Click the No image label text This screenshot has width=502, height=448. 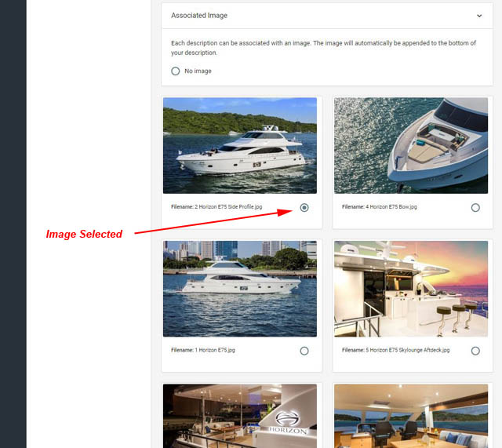tap(198, 71)
